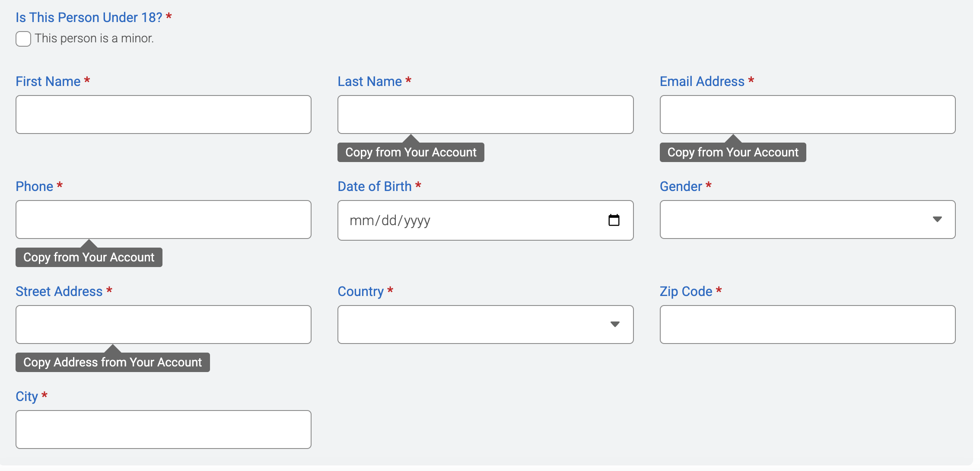Click into the Last Name field
The image size is (980, 471).
click(485, 115)
